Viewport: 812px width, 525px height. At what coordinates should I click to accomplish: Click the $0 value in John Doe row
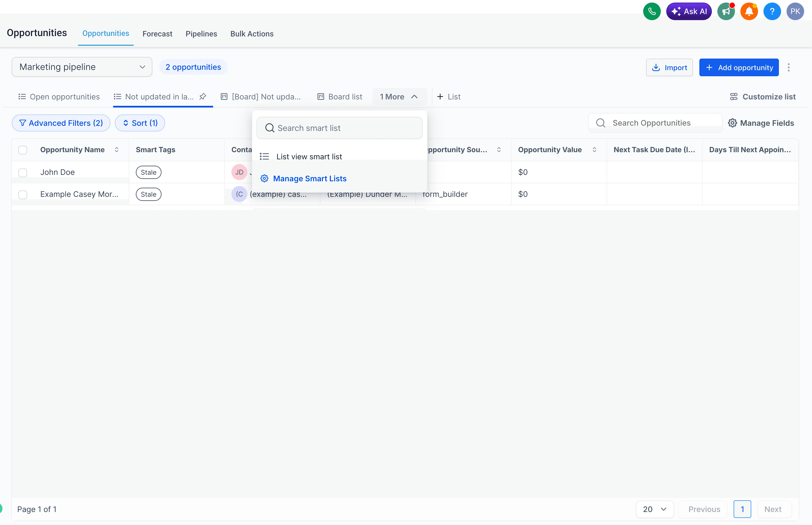pyautogui.click(x=523, y=172)
